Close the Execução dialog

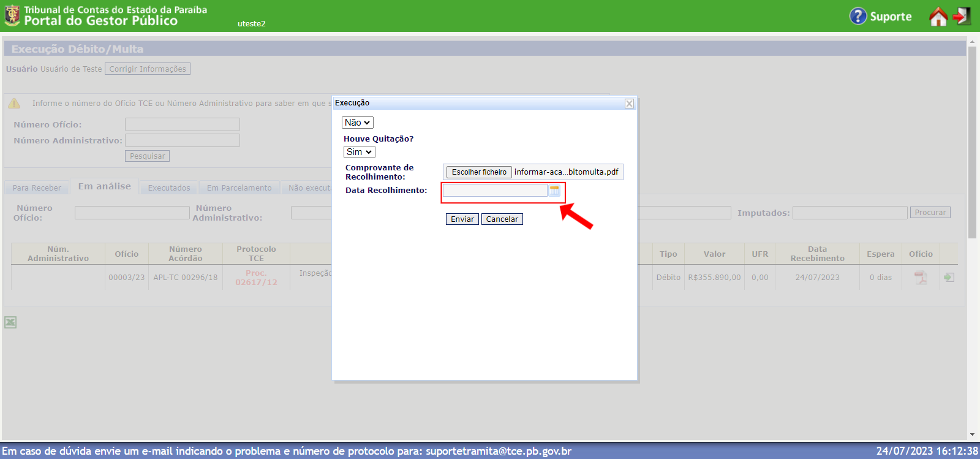(x=629, y=104)
